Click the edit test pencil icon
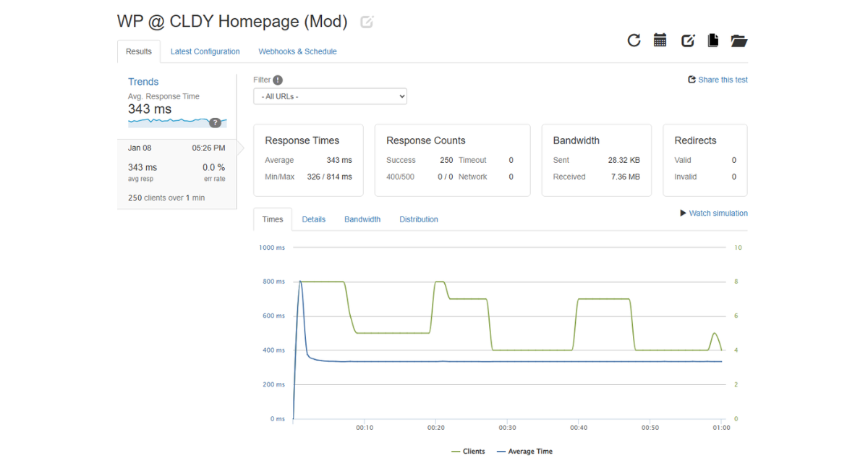Screen dimensions: 868x456 tap(686, 41)
